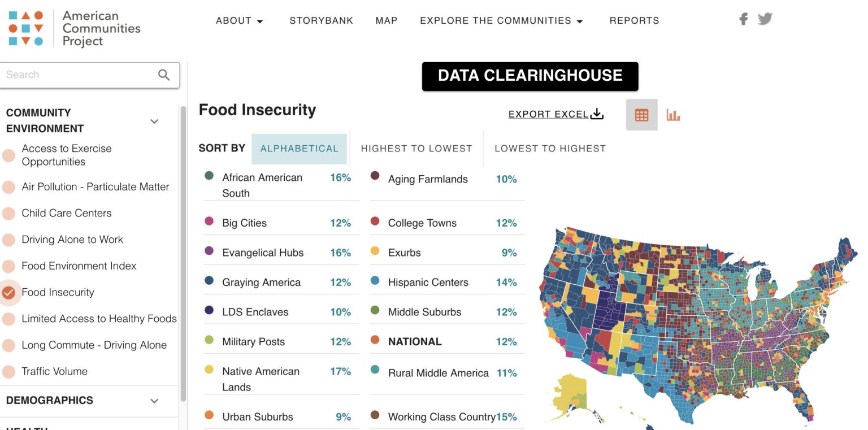868x430 pixels.
Task: Open the MAP menu item
Action: click(x=387, y=20)
